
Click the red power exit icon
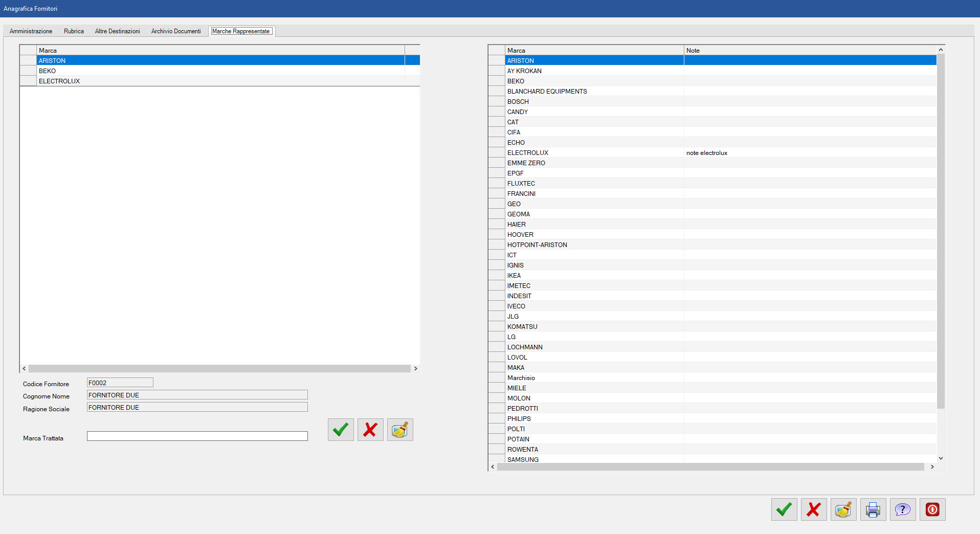(x=932, y=509)
